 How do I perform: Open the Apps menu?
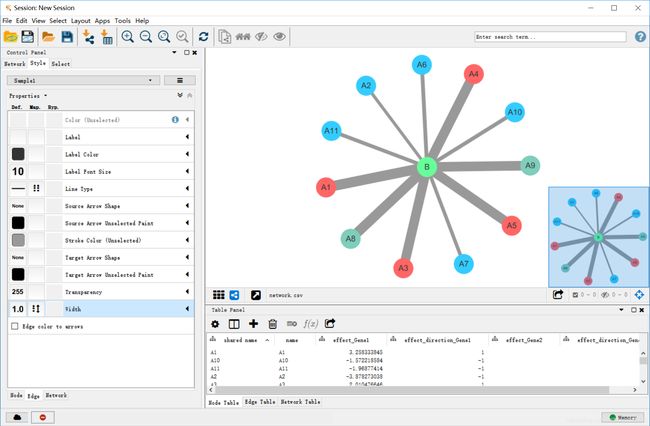click(x=102, y=21)
